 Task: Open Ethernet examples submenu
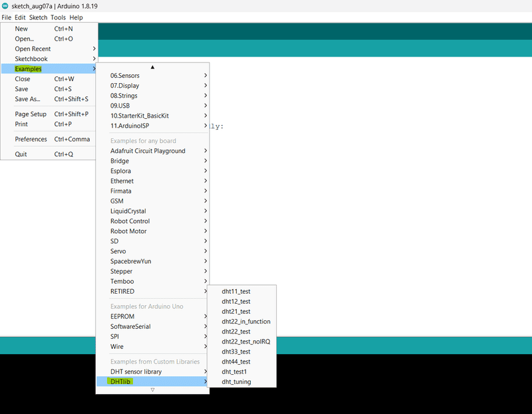pyautogui.click(x=152, y=181)
